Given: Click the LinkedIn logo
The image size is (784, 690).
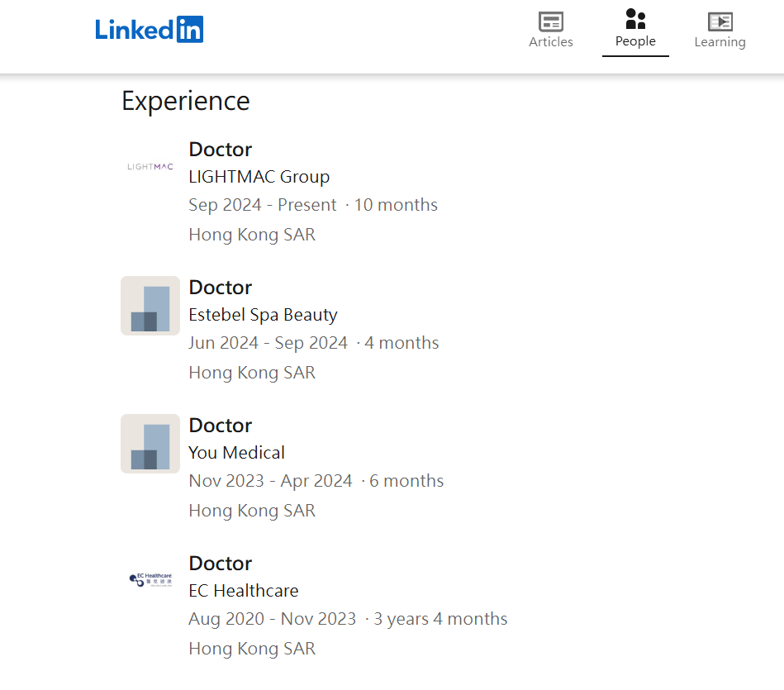Looking at the screenshot, I should coord(149,29).
